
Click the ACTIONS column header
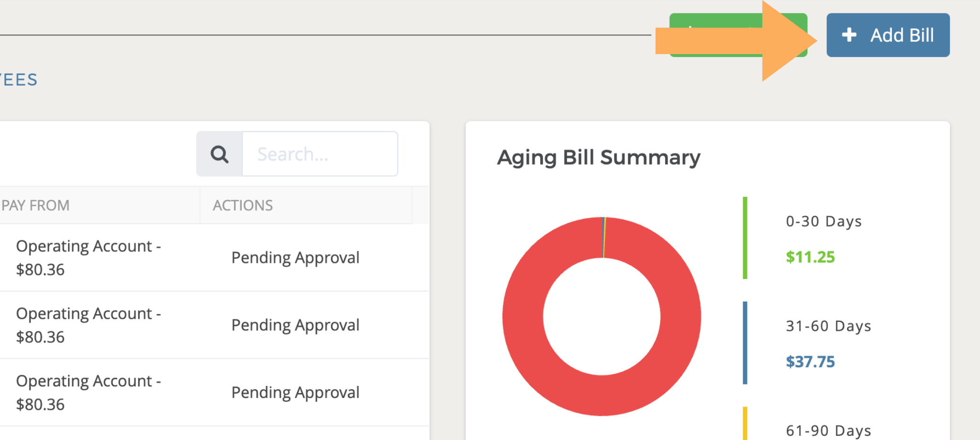click(243, 205)
